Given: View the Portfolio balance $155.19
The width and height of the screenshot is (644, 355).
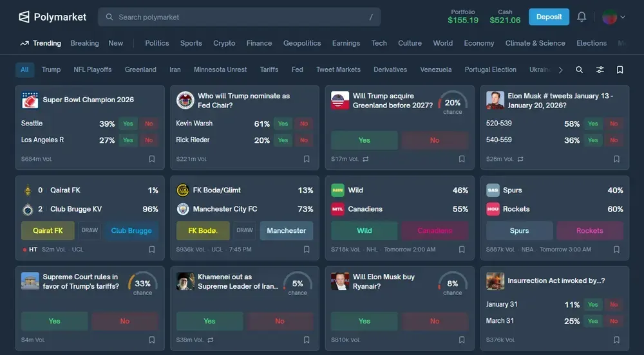Looking at the screenshot, I should 463,17.
